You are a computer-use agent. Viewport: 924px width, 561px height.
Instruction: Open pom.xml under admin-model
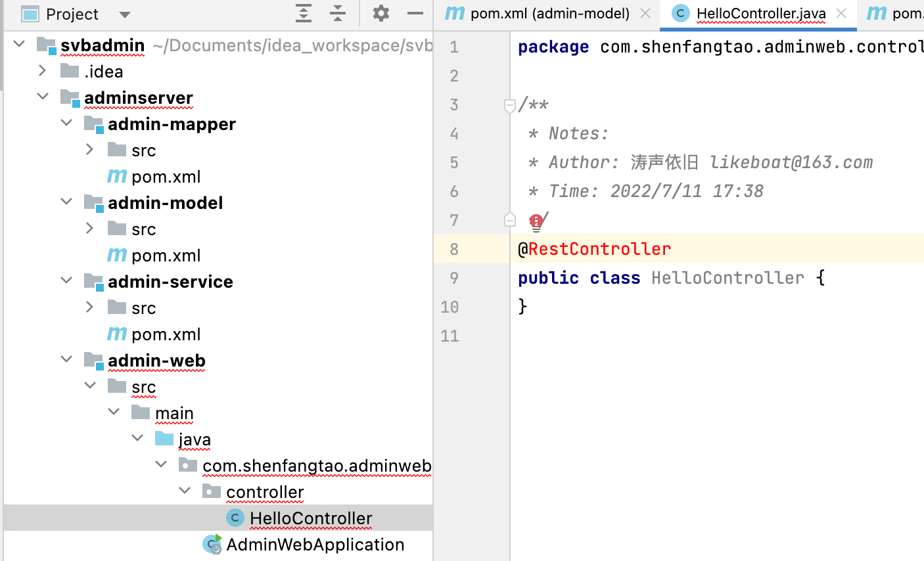pyautogui.click(x=166, y=255)
